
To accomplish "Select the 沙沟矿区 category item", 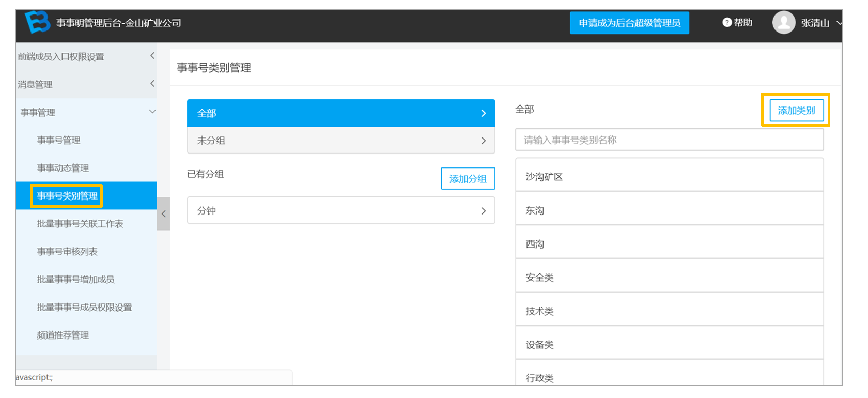I will 669,175.
